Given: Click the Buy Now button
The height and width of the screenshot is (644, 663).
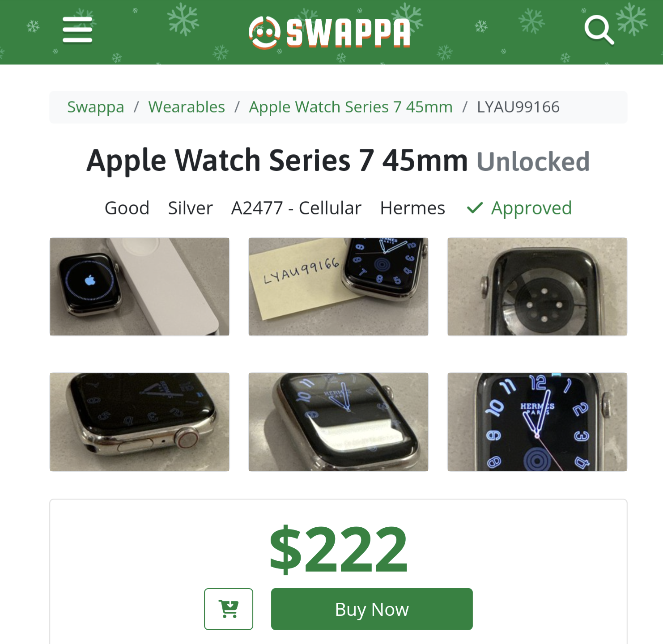Looking at the screenshot, I should [x=372, y=609].
